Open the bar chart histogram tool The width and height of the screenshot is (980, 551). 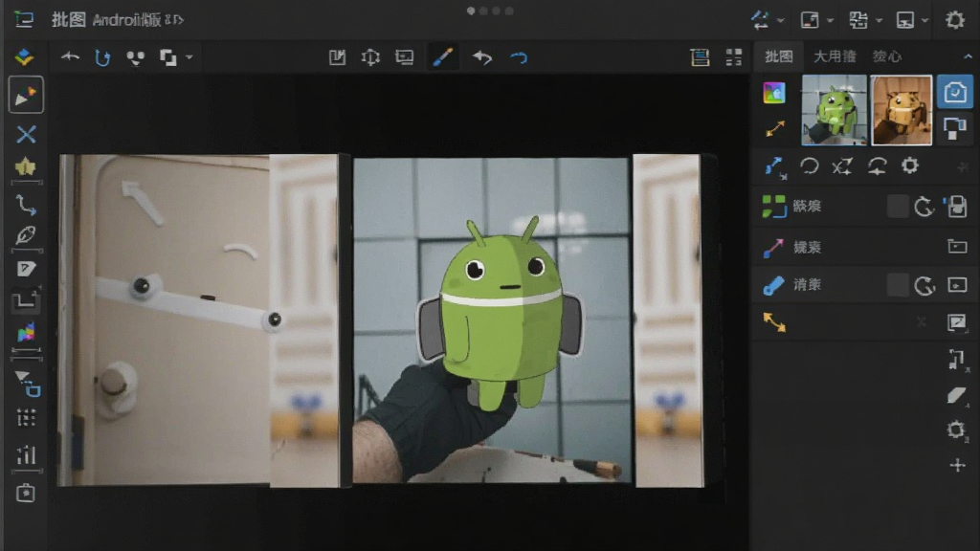point(26,454)
